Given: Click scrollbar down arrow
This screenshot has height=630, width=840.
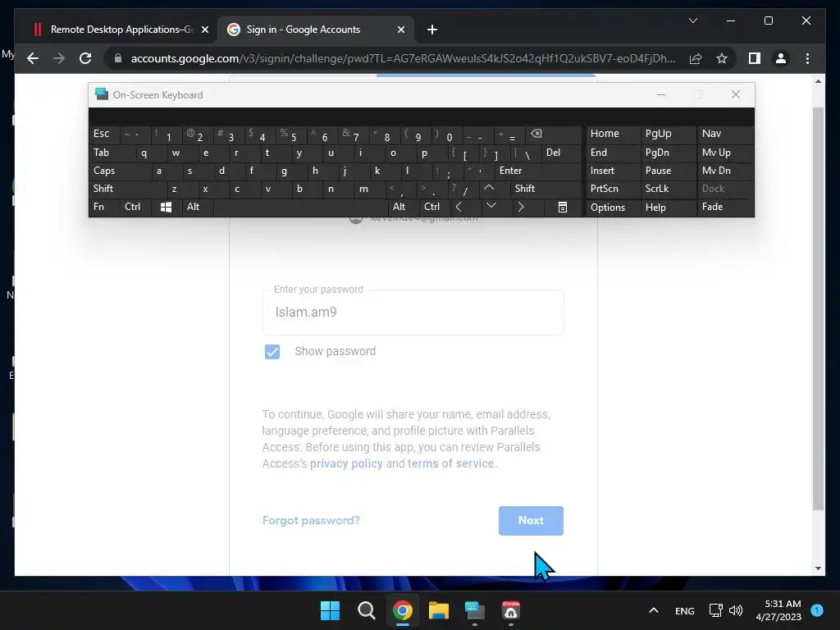Looking at the screenshot, I should pos(818,568).
